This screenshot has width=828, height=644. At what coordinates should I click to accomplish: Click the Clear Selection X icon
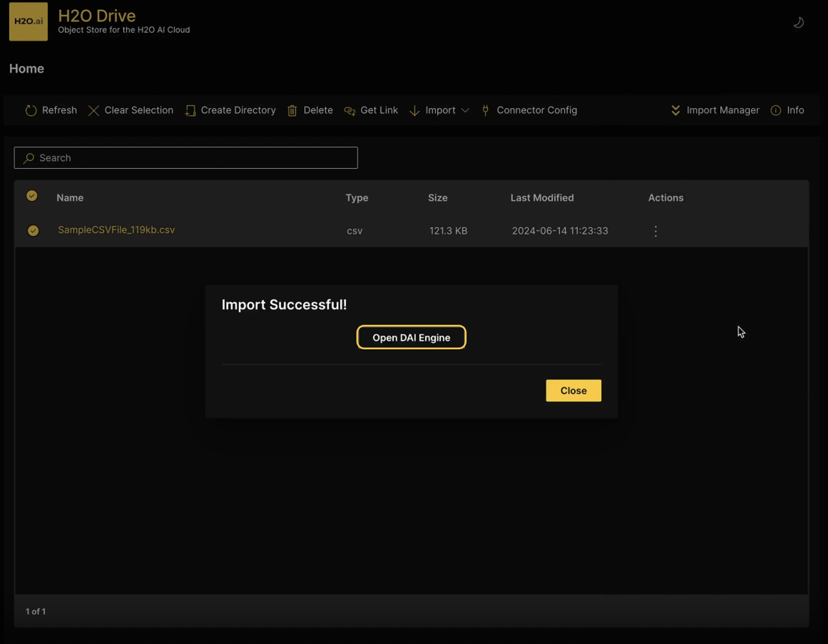pos(94,111)
